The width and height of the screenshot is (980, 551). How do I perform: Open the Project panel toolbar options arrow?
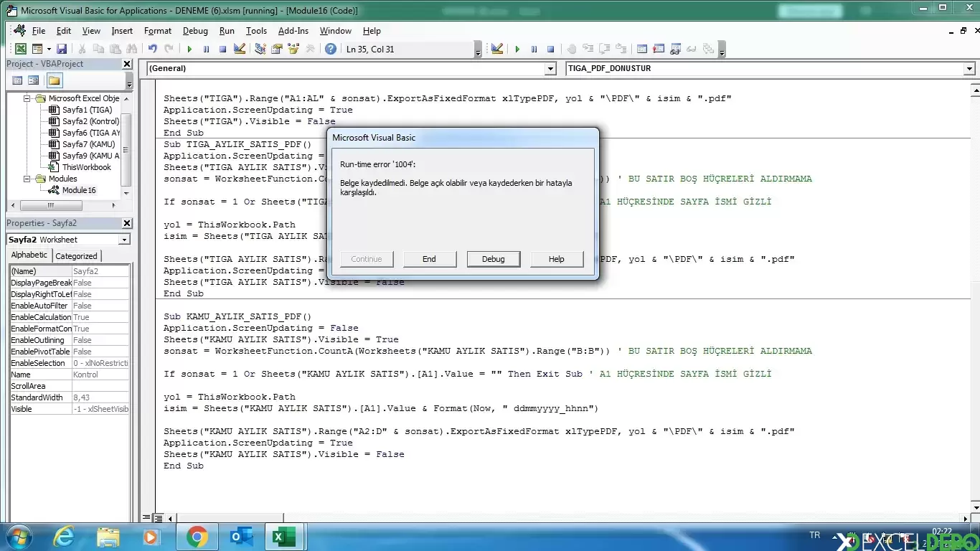[129, 81]
